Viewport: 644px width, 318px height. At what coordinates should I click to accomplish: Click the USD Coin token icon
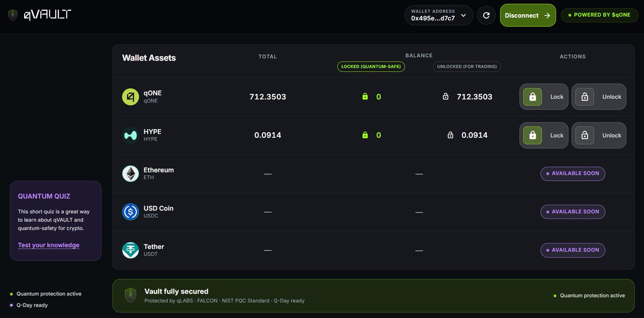click(x=130, y=212)
